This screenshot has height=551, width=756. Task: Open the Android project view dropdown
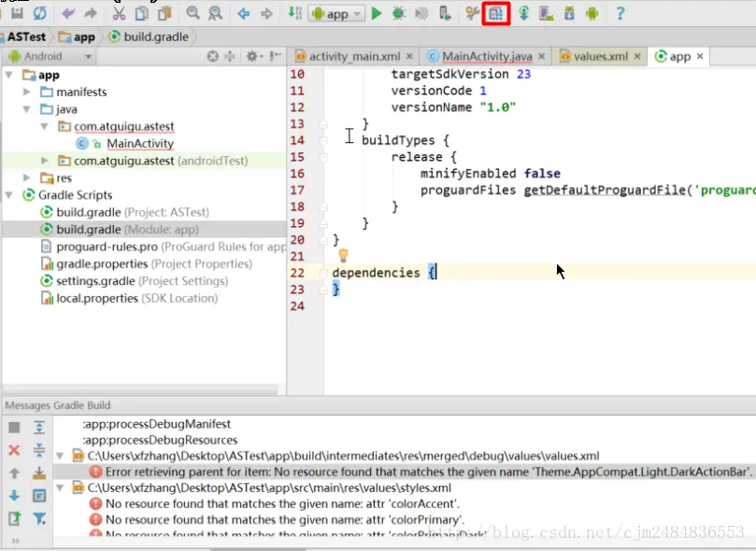tap(50, 56)
